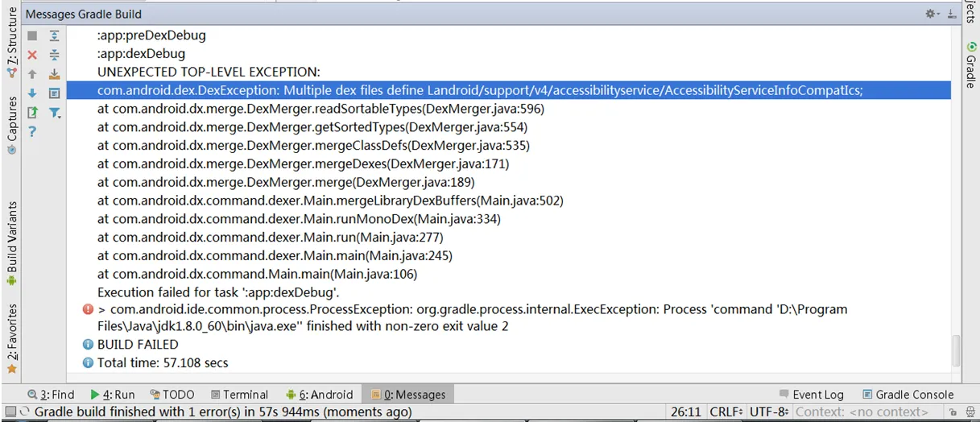
Task: Click the hide panel icon beside the gear
Action: click(952, 14)
